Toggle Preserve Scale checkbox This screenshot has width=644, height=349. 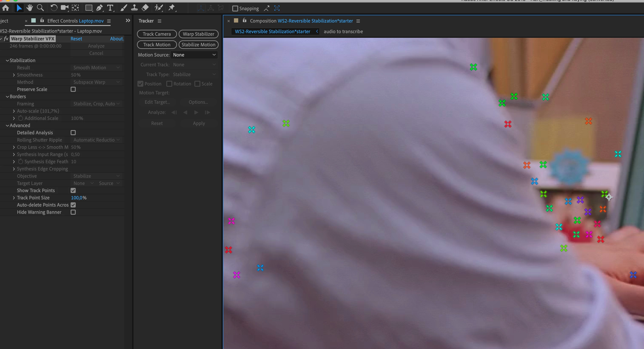tap(73, 89)
